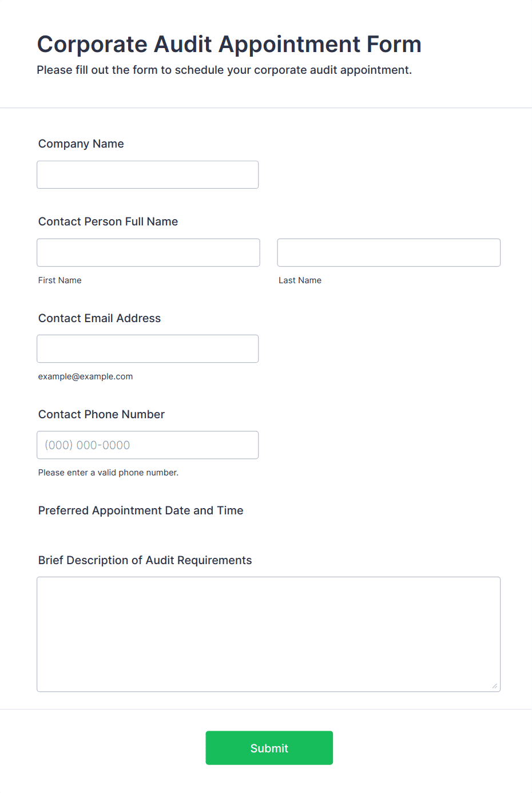Viewport: 532px width, 793px height.
Task: Click the Contact Email Address label
Action: tap(100, 318)
